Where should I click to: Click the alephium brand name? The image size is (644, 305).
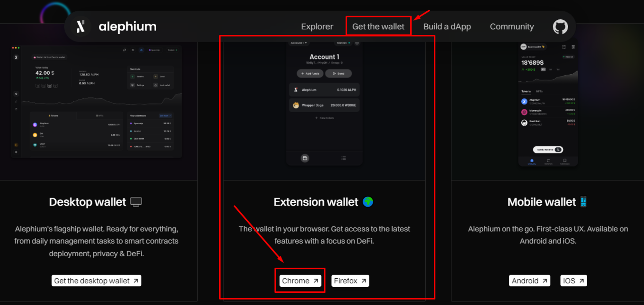(128, 26)
